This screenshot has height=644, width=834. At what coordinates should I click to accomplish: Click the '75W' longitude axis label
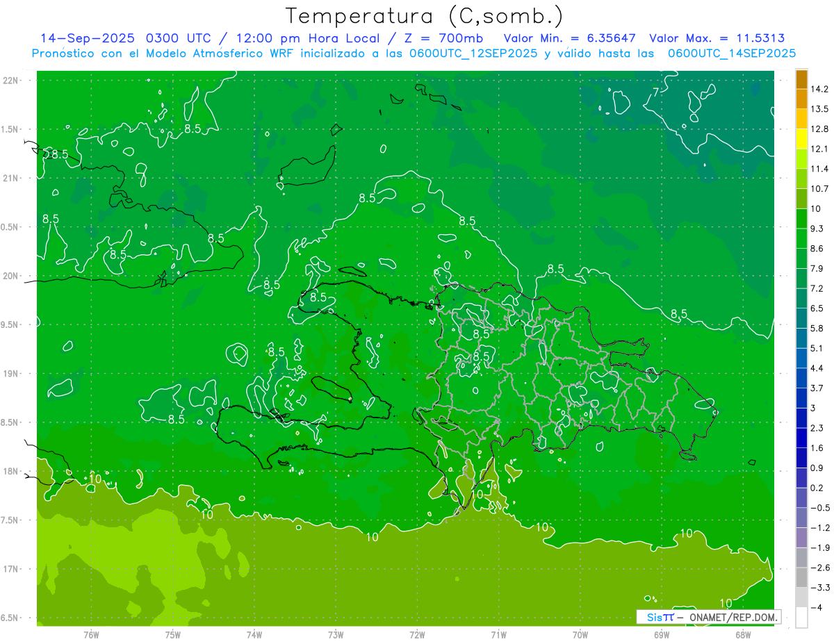[173, 634]
